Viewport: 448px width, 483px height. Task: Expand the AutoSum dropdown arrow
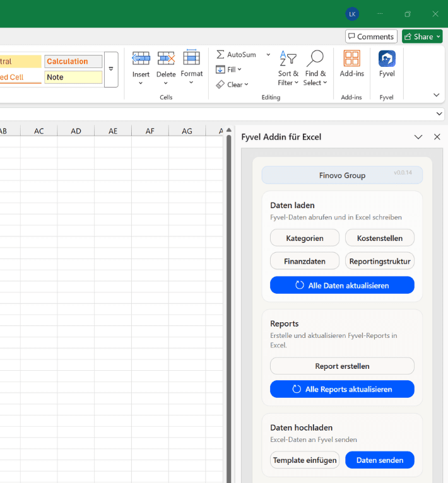[x=268, y=54]
